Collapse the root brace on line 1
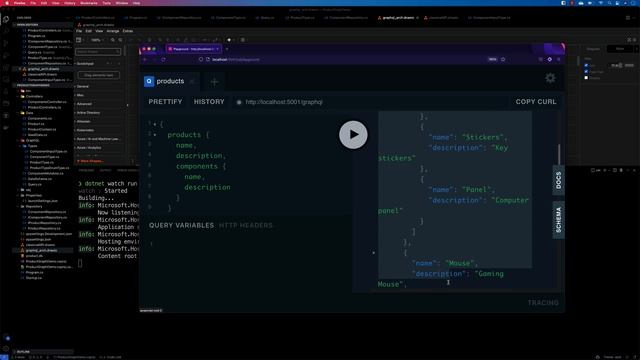The image size is (640, 360). [x=155, y=124]
